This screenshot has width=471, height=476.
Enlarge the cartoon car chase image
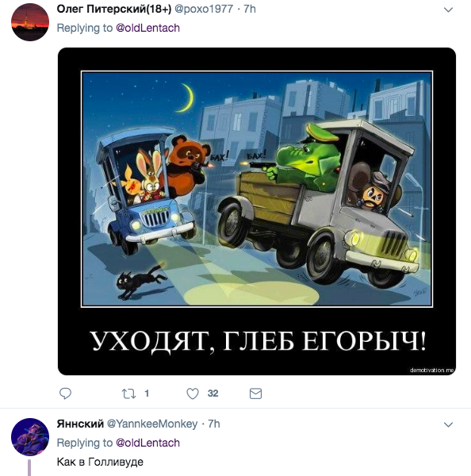[257, 211]
